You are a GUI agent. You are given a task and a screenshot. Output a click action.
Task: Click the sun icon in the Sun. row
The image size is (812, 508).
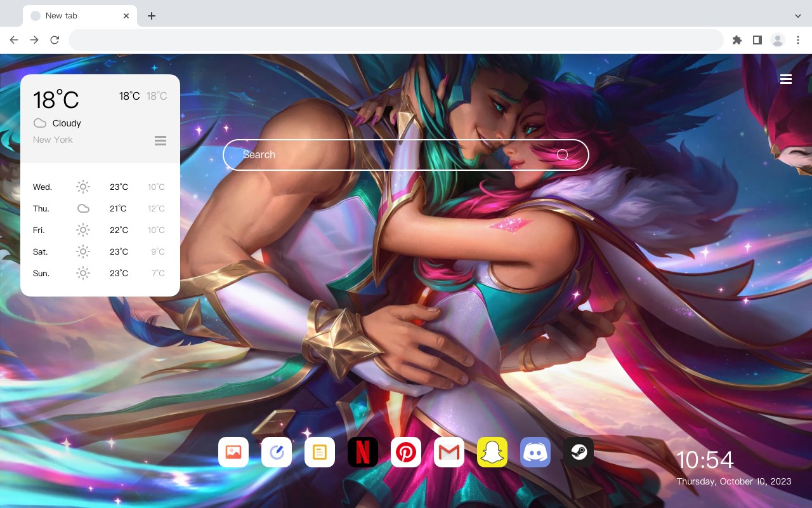[x=83, y=273]
